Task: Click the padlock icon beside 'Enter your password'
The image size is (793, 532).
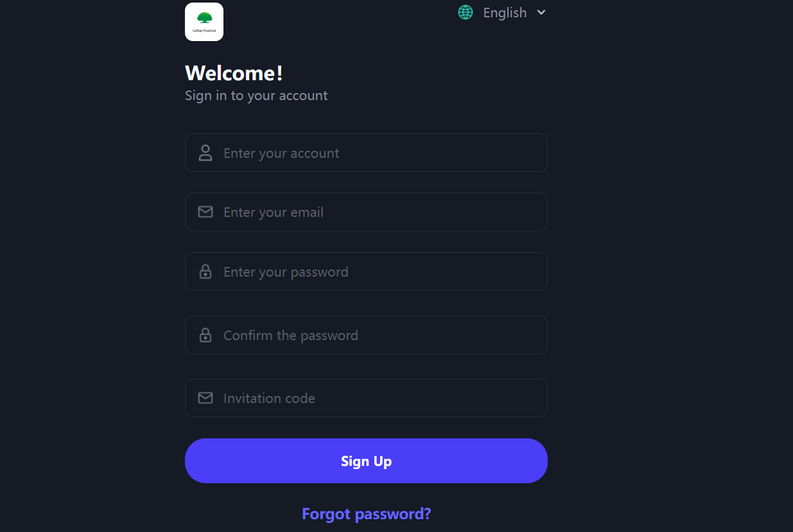Action: pyautogui.click(x=205, y=271)
